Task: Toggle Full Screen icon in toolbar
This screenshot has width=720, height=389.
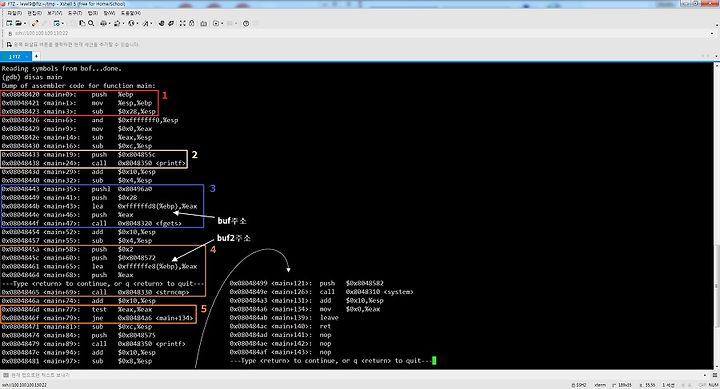Action: tap(183, 23)
